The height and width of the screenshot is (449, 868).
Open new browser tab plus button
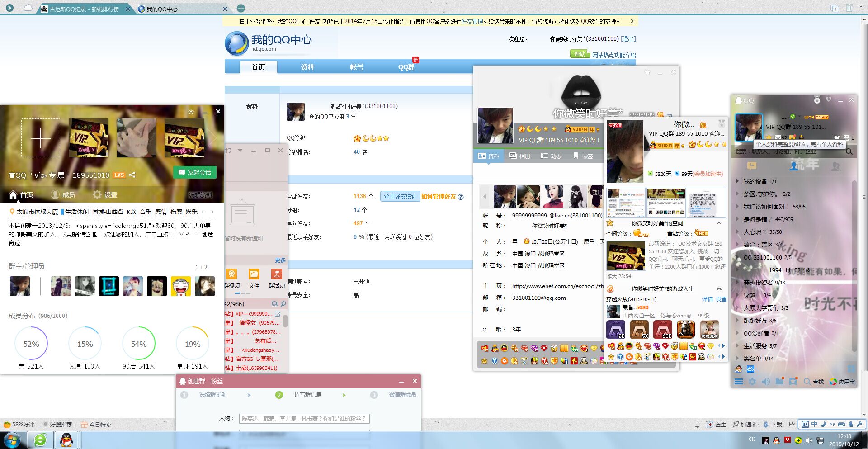tap(241, 8)
